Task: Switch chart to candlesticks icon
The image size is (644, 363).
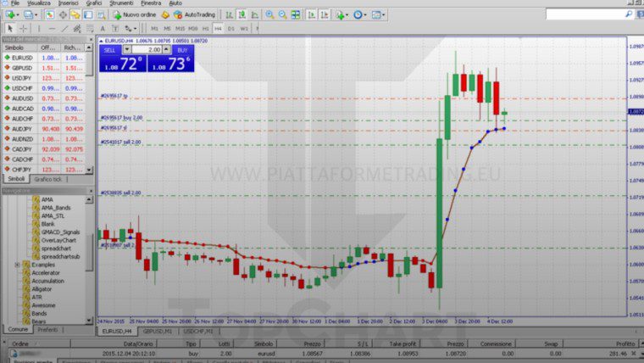Action: 241,15
